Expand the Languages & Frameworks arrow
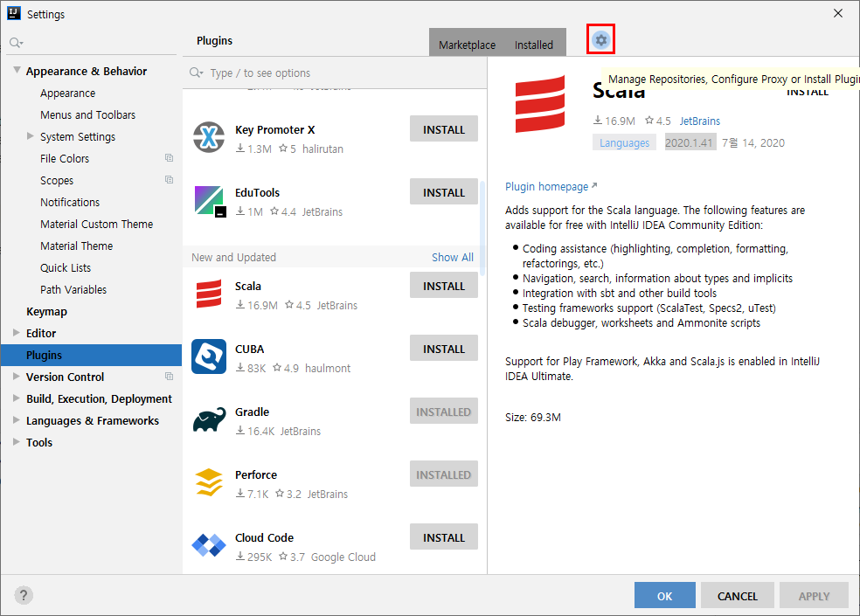 coord(17,420)
